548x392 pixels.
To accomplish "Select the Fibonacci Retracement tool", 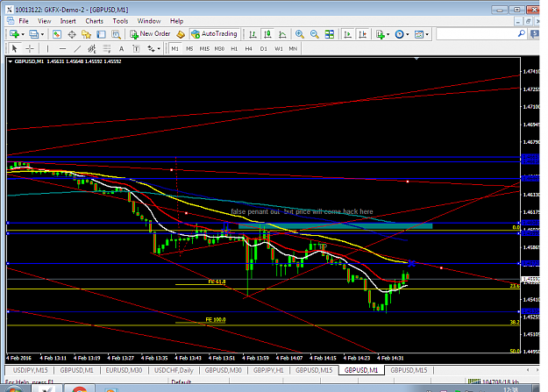I will 107,48.
